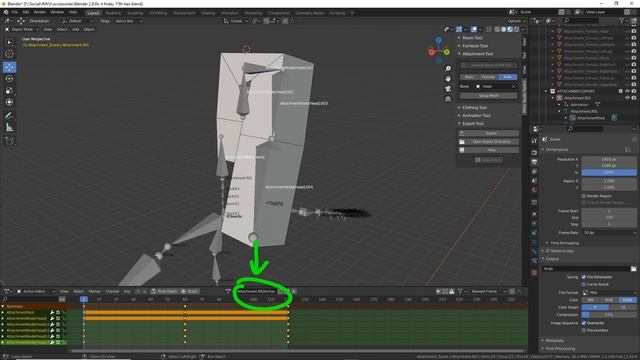Image resolution: width=640 pixels, height=360 pixels.
Task: Click the pan hand icon in the viewport
Action: (448, 78)
